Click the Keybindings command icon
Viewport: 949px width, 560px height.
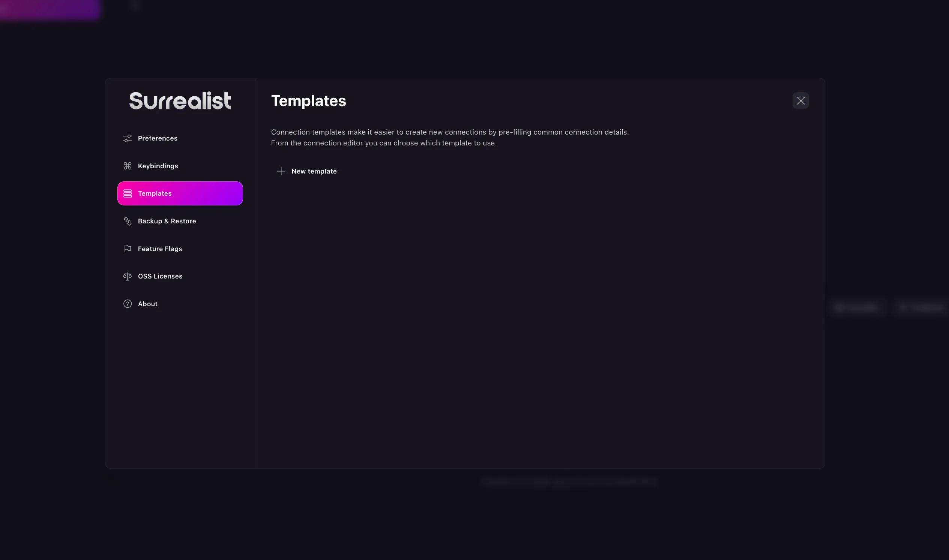127,166
